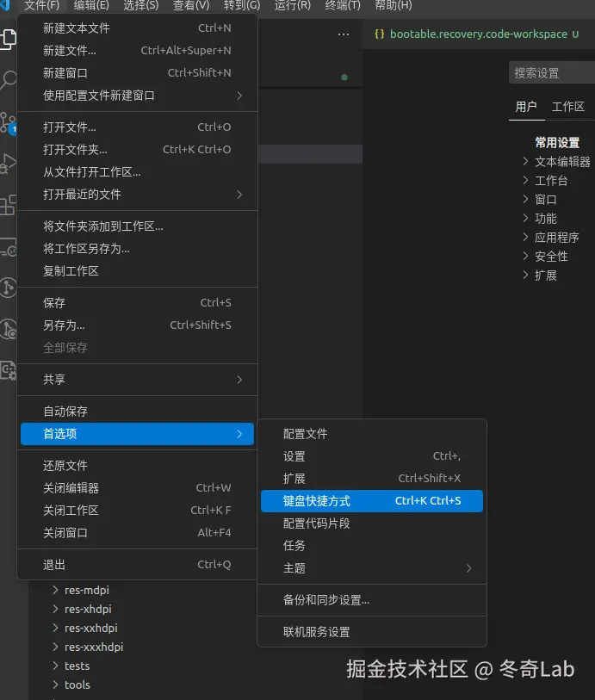Switch to bootable.recovery.code-workspace editor tab
Screen dimensions: 595x700
(478, 34)
